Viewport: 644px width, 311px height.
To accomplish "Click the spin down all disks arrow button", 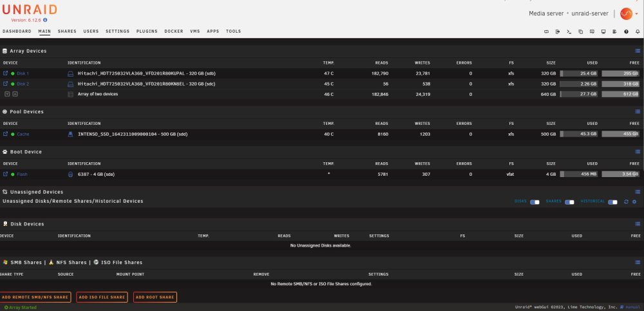I will (7, 93).
